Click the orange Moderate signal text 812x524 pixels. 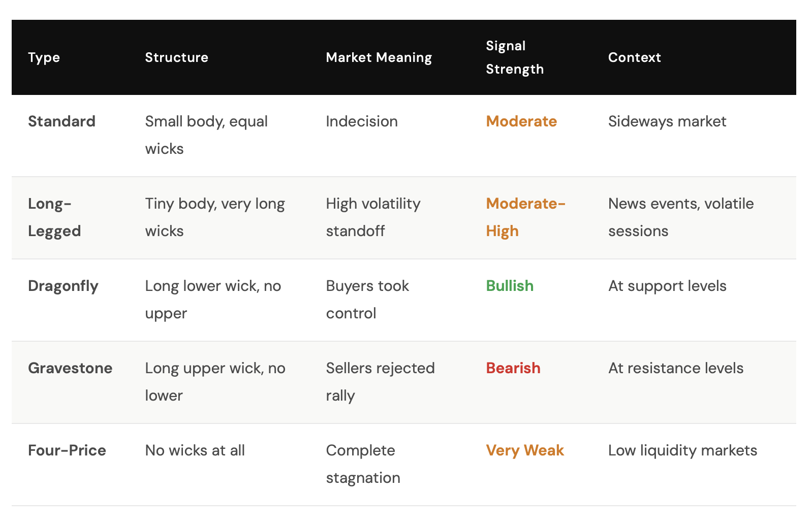tap(521, 121)
